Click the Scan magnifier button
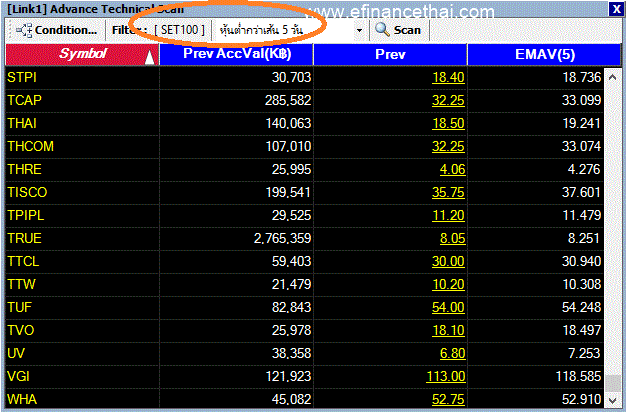627x413 pixels. click(398, 30)
